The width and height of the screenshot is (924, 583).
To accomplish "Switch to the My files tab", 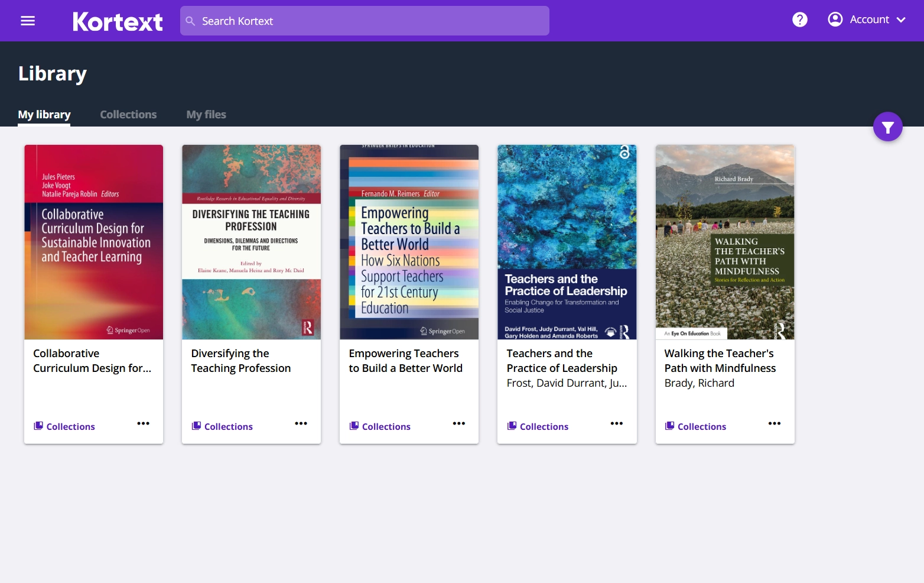I will 206,114.
